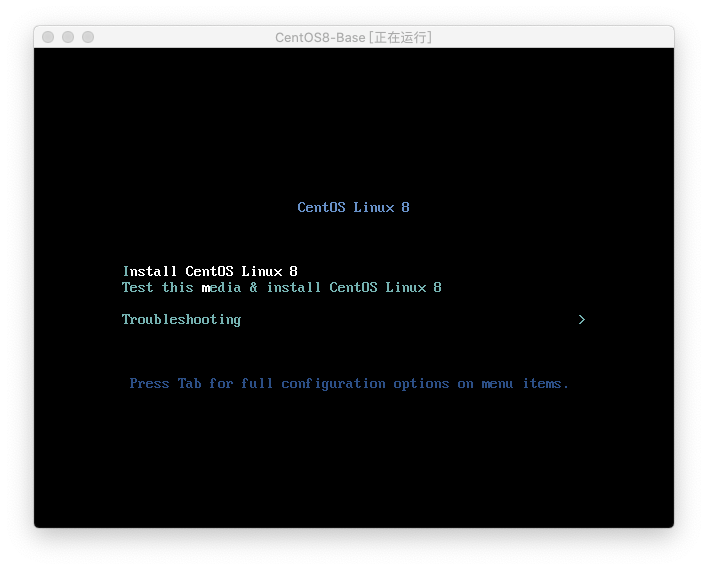Click the CentOS8-Base name in title bar
708x570 pixels.
coord(320,37)
